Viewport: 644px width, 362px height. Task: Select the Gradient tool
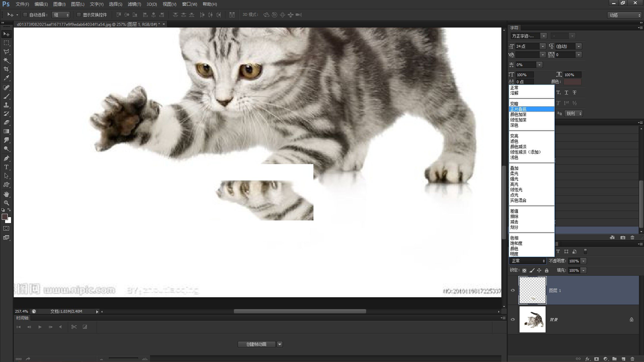click(x=7, y=131)
